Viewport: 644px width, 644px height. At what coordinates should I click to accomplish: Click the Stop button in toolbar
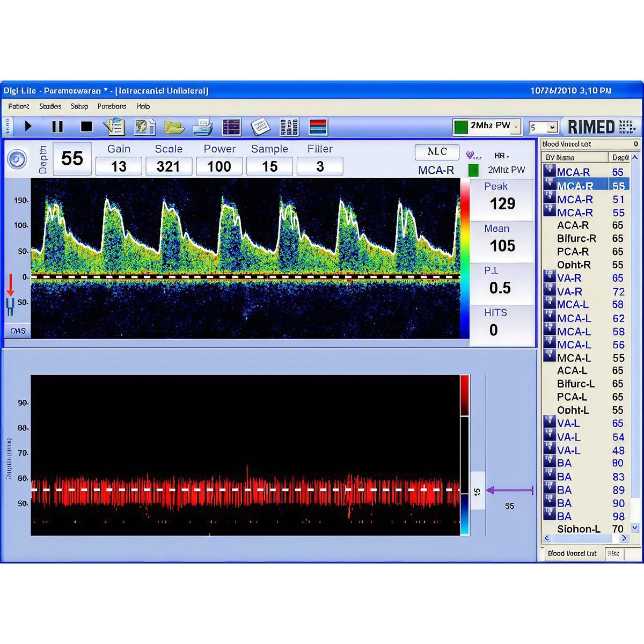coord(86,127)
